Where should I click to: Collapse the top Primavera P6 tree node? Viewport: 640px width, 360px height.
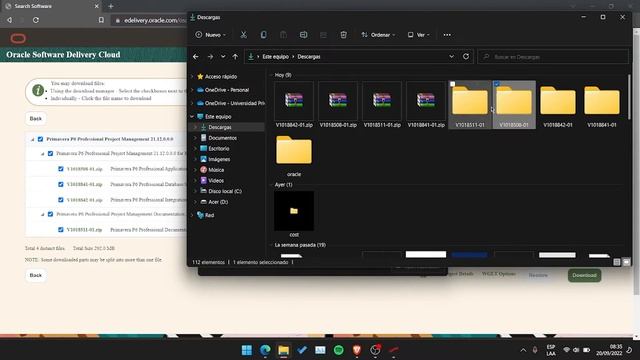pyautogui.click(x=33, y=140)
